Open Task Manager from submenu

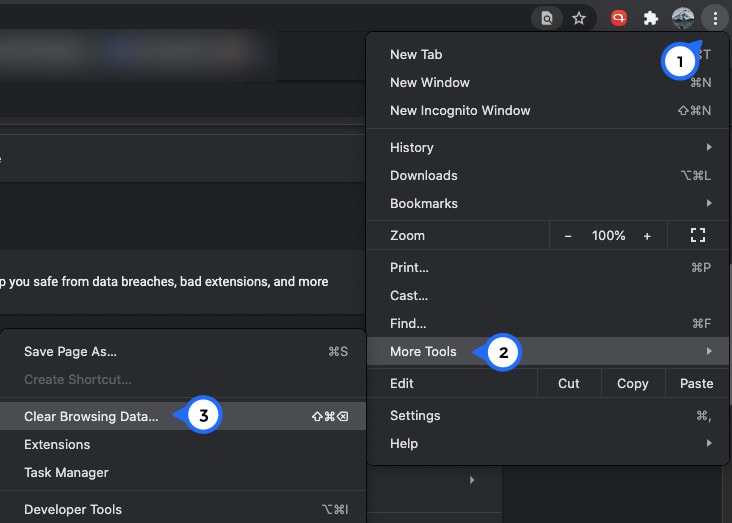coord(66,472)
